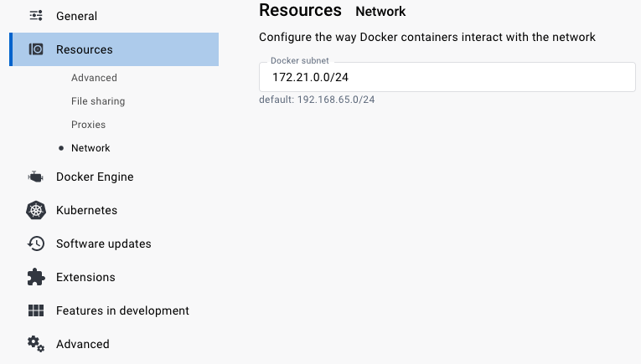Click the gears icon beside bottom Advanced
641x364 pixels.
click(35, 344)
